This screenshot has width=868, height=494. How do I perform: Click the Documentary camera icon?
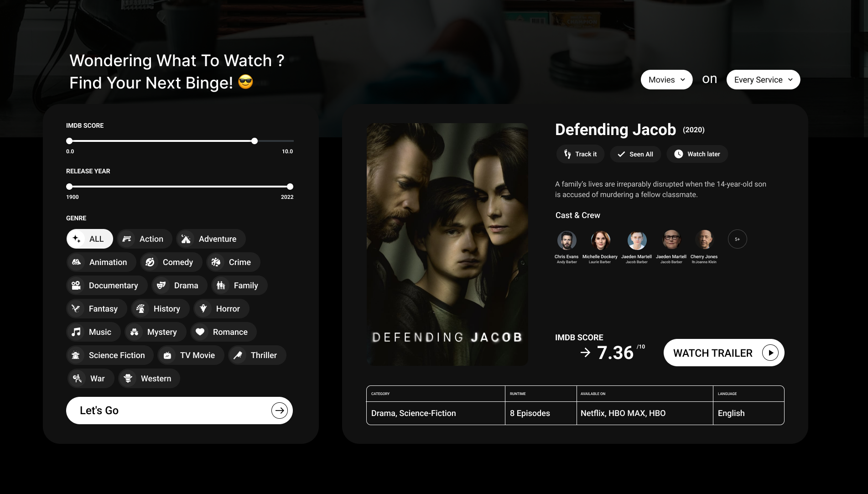(x=76, y=286)
